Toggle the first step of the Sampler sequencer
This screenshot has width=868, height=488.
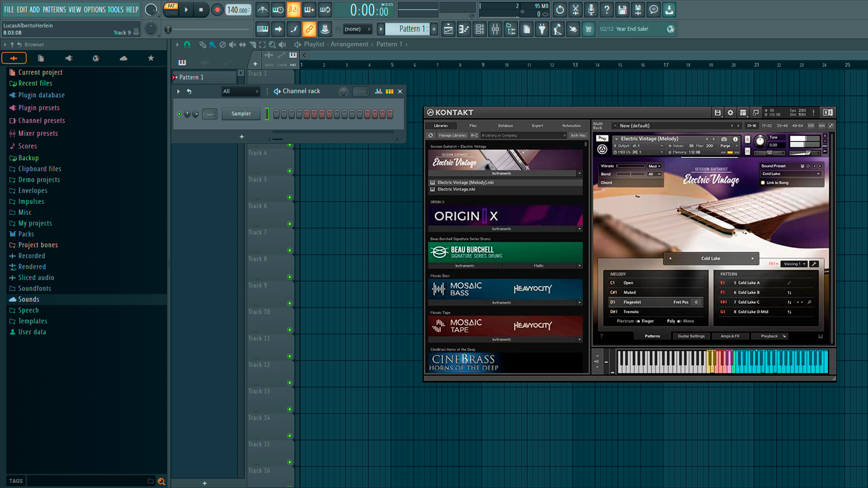(x=276, y=114)
